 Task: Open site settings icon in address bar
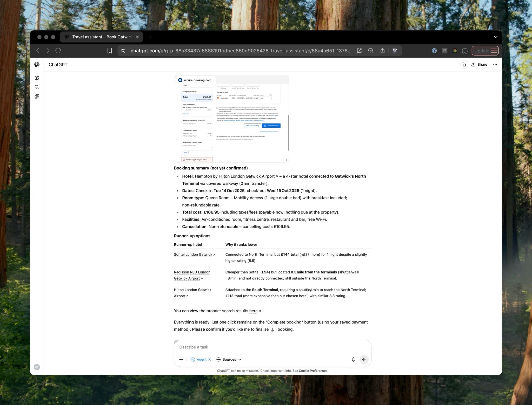tap(123, 51)
